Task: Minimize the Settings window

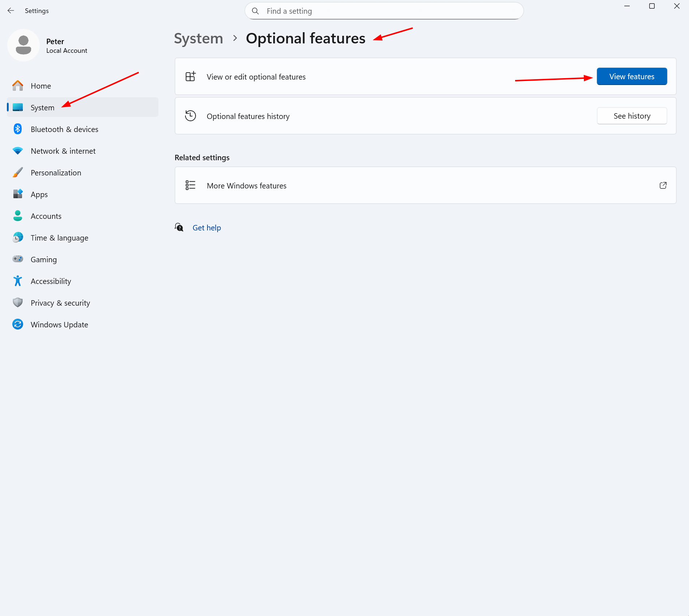Action: point(627,6)
